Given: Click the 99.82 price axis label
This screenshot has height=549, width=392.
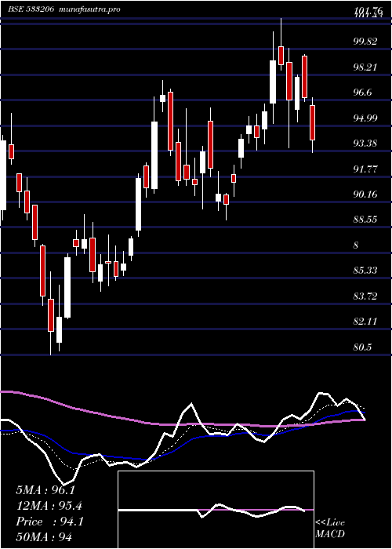Looking at the screenshot, I should click(x=366, y=42).
